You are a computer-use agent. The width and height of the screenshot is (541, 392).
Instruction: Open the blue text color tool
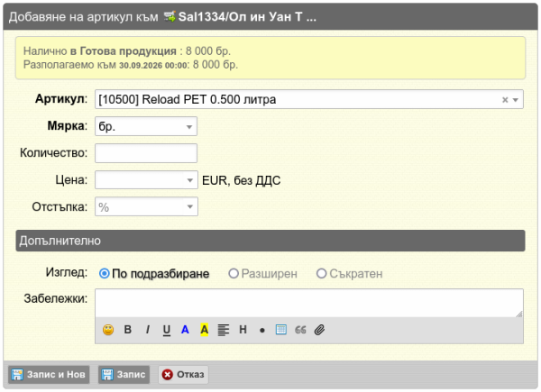[x=185, y=330]
